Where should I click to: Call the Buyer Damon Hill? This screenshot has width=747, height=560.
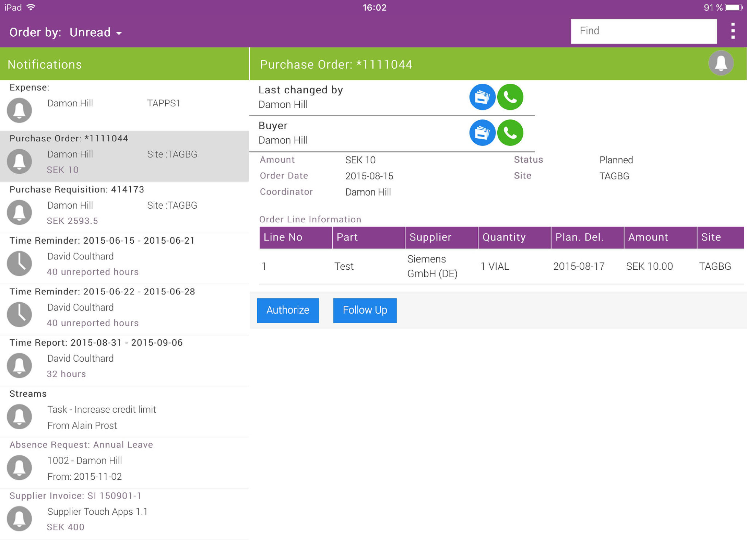click(x=510, y=133)
